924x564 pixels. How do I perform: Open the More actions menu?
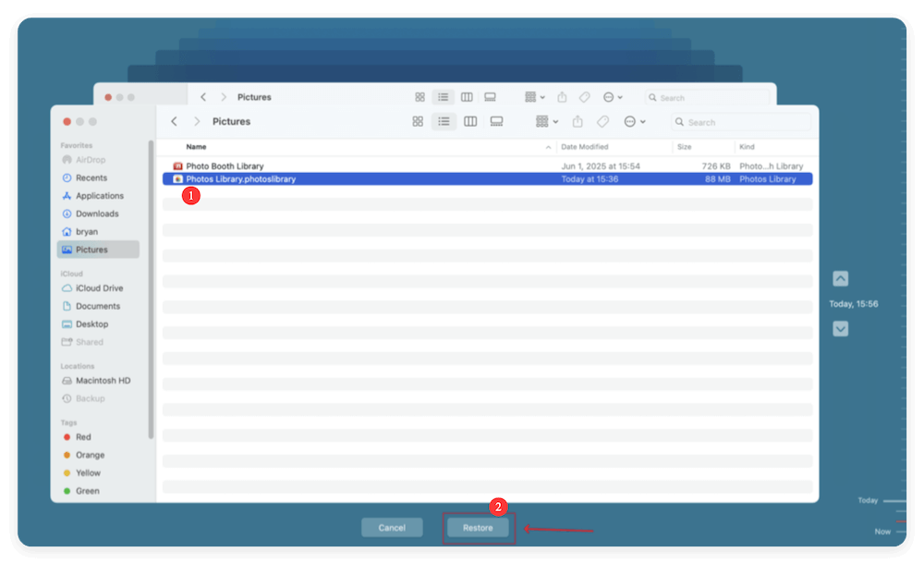click(x=630, y=121)
